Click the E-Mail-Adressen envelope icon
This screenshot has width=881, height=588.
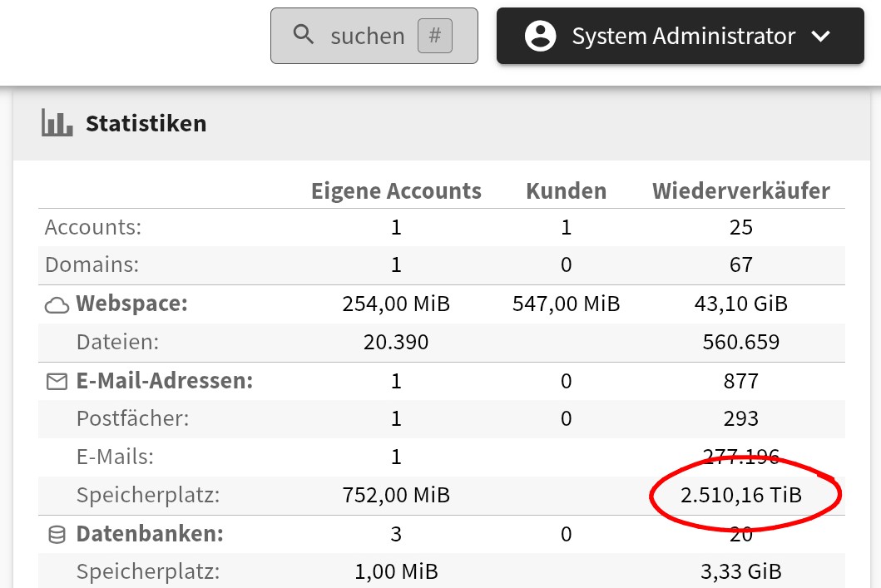pyautogui.click(x=57, y=382)
